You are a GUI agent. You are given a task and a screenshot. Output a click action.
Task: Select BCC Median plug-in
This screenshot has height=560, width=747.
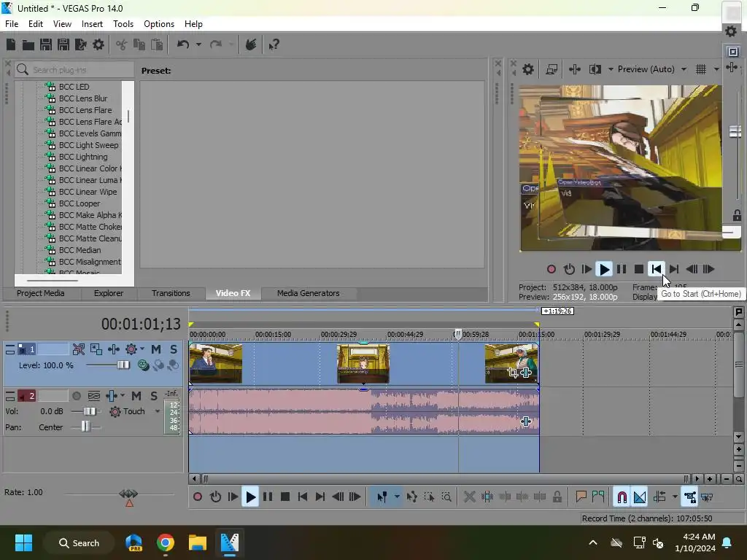pyautogui.click(x=80, y=250)
